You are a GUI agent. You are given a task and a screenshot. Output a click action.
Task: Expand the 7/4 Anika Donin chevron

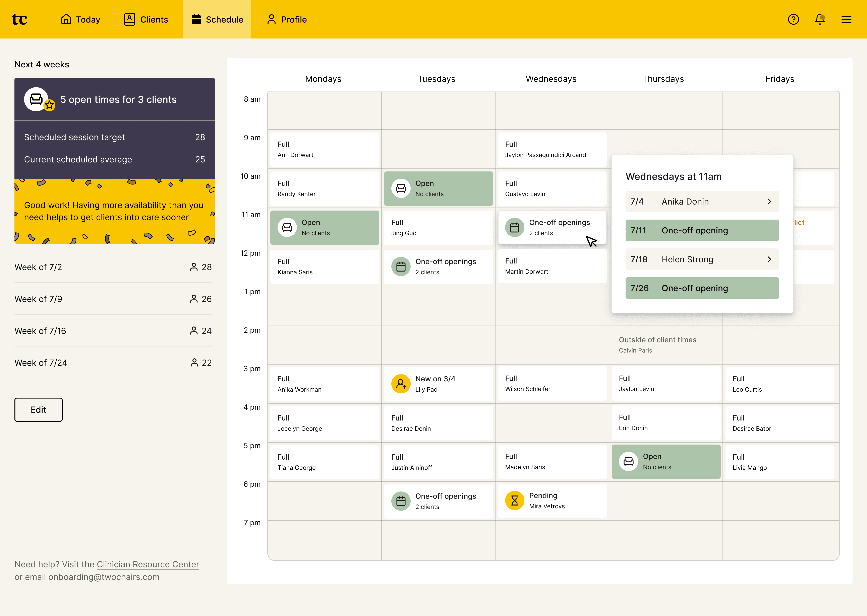[x=769, y=202]
